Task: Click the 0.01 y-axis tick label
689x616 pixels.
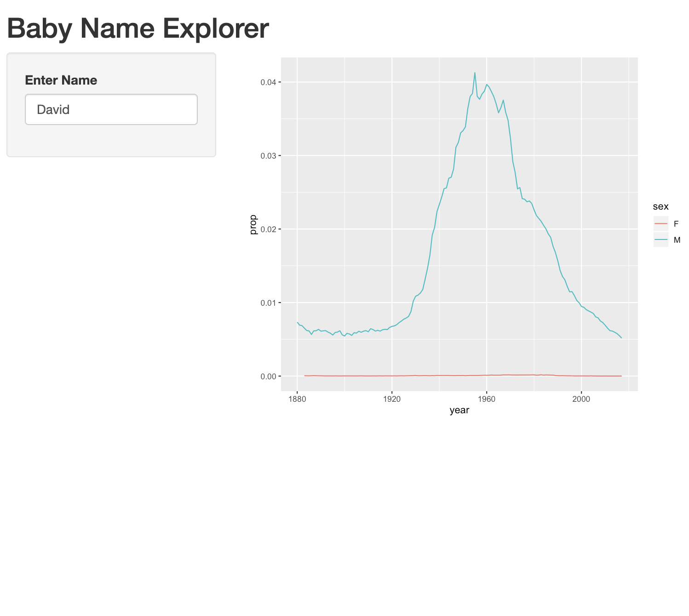Action: point(268,303)
